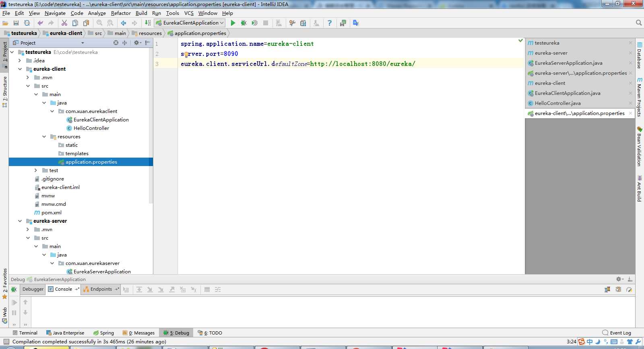Open the EurekaClientApplication run configuration dropdown

[x=190, y=23]
